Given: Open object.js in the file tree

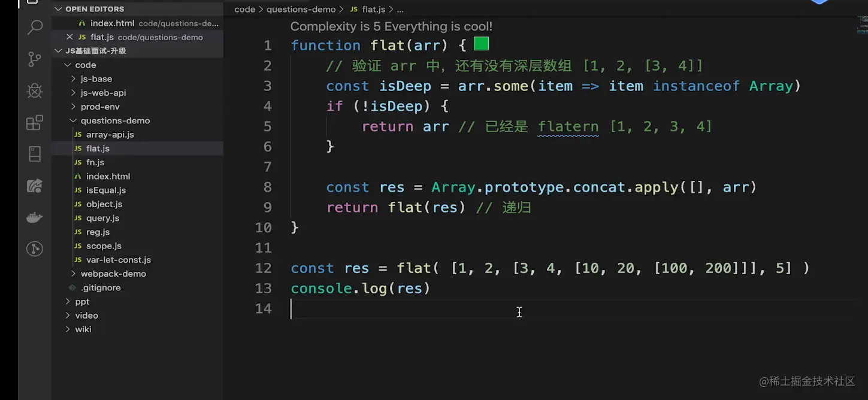Looking at the screenshot, I should [x=138, y=204].
